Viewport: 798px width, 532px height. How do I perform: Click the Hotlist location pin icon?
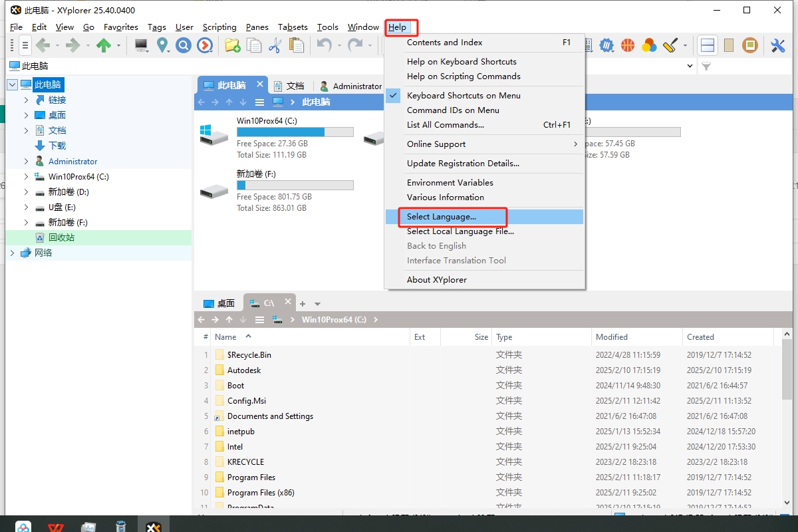162,45
